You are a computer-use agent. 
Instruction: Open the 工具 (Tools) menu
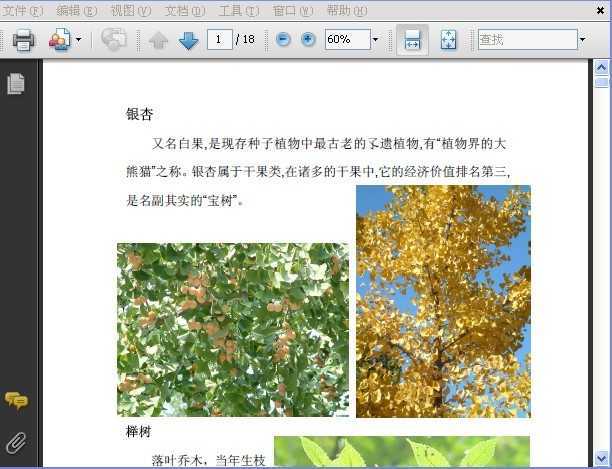pyautogui.click(x=238, y=11)
